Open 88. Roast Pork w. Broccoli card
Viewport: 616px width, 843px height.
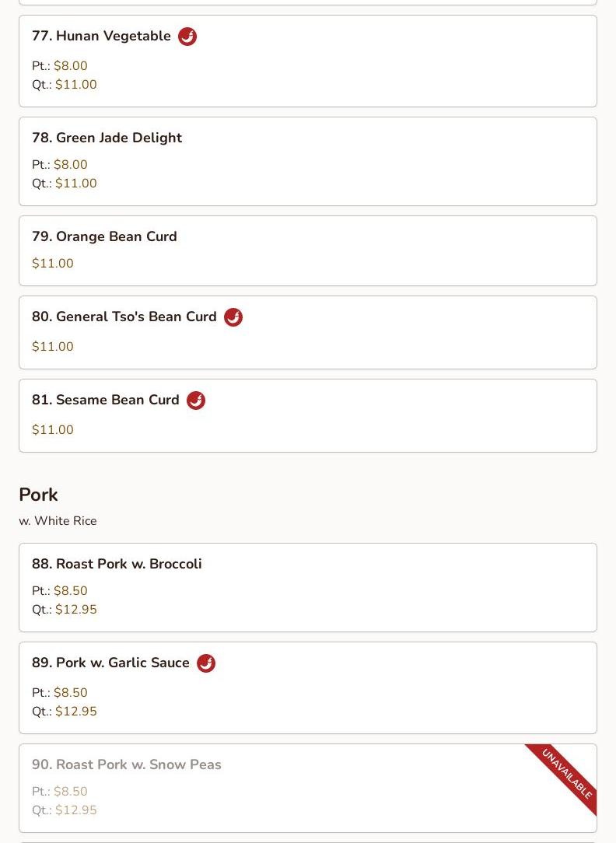tap(117, 564)
